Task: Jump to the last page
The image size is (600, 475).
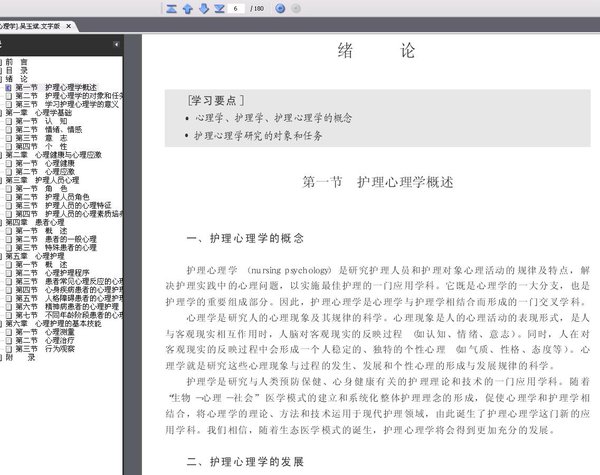Action: pyautogui.click(x=219, y=8)
